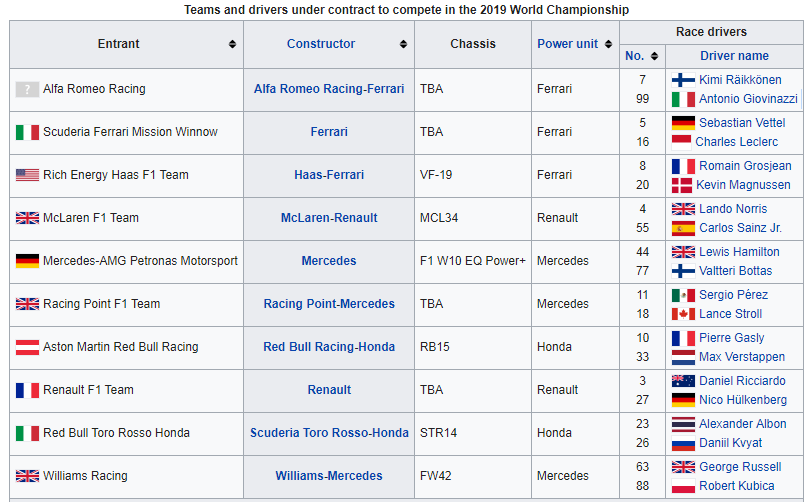The width and height of the screenshot is (808, 502).
Task: Sort table by Constructor column arrows
Action: [403, 44]
